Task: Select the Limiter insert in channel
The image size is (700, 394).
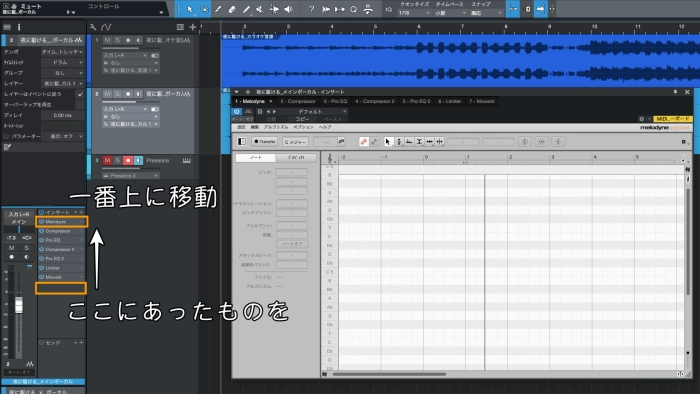Action: pyautogui.click(x=61, y=268)
